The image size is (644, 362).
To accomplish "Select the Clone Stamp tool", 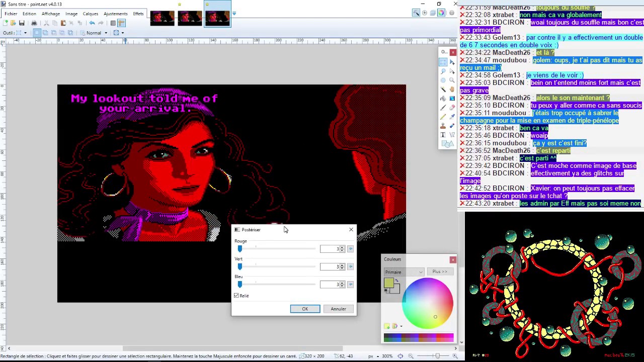I will 443,125.
